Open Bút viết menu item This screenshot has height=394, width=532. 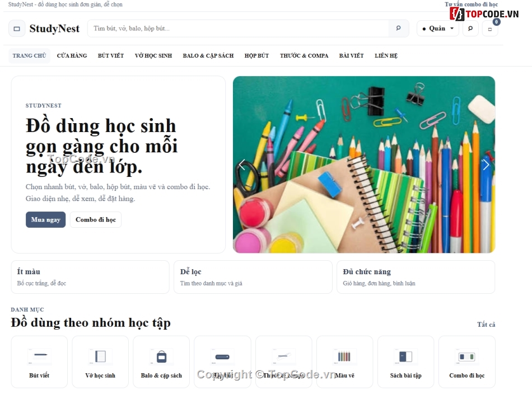coord(111,55)
